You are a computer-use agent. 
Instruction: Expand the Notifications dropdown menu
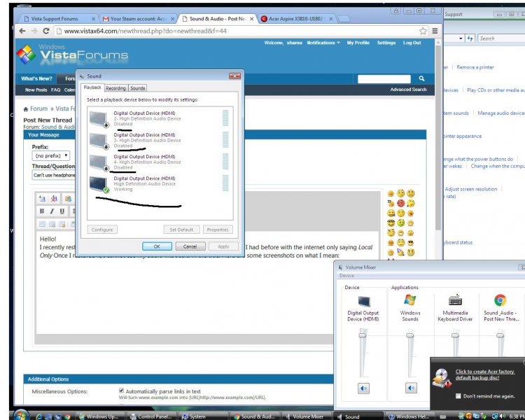coord(323,43)
